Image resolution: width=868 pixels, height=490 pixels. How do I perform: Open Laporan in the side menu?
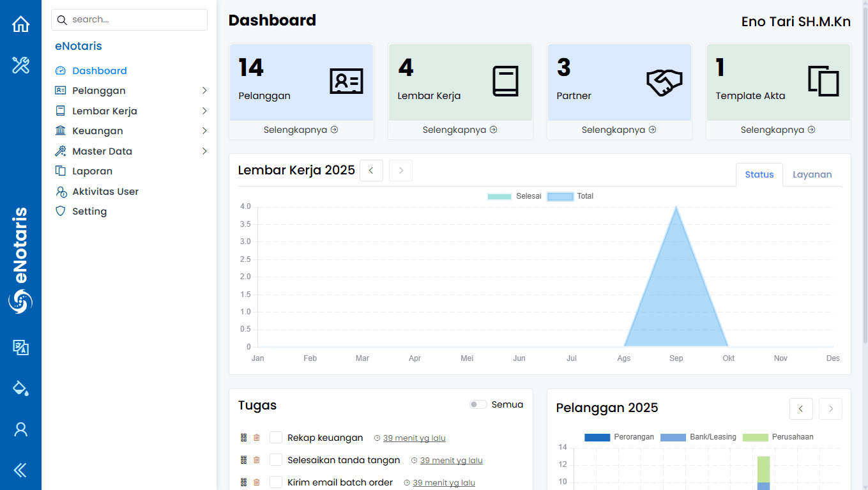[x=92, y=171]
